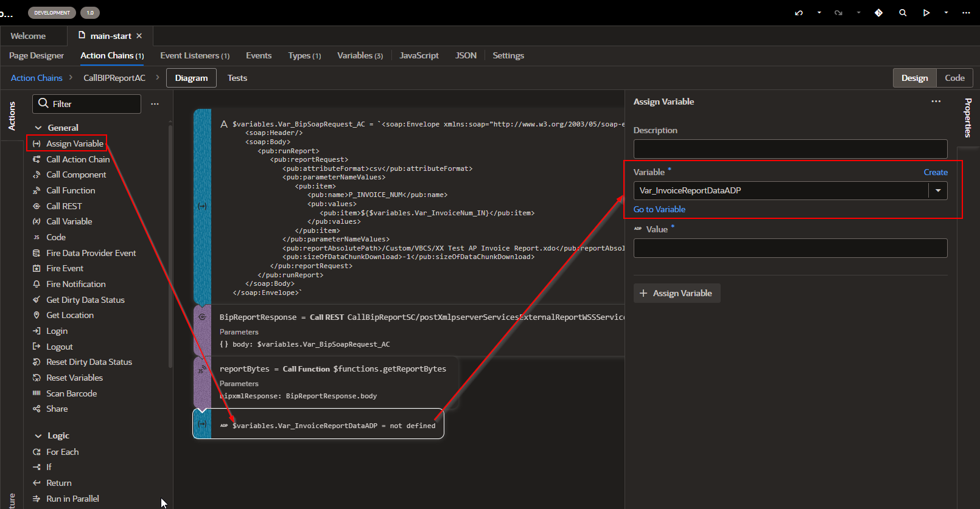Select the Diagram view button
980x509 pixels.
point(191,78)
